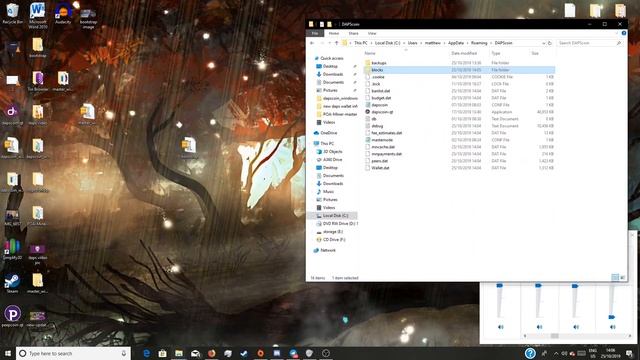Open the Action Center notifications icon
The height and width of the screenshot is (360, 640).
point(629,353)
